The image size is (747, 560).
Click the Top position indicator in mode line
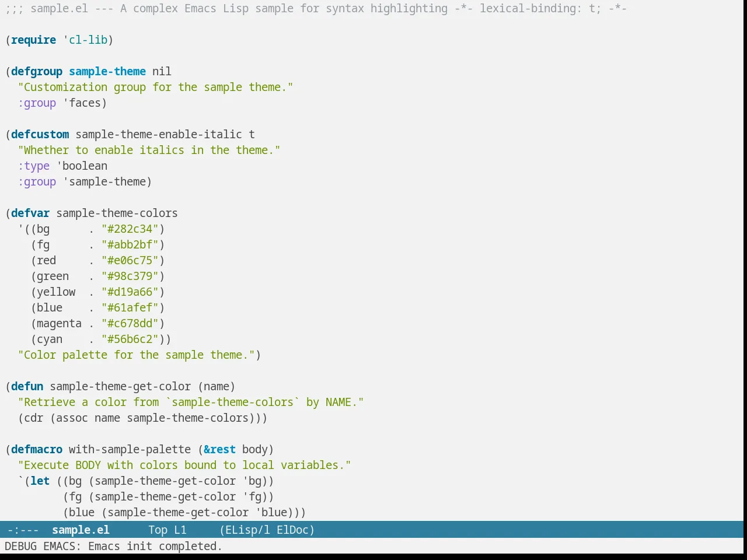point(158,530)
